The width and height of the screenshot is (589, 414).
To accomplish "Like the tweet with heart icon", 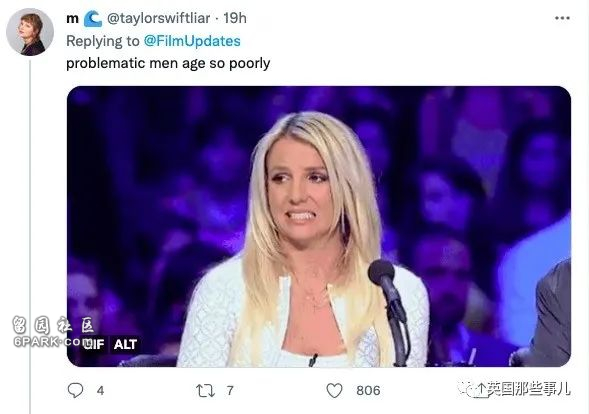I will tap(334, 391).
